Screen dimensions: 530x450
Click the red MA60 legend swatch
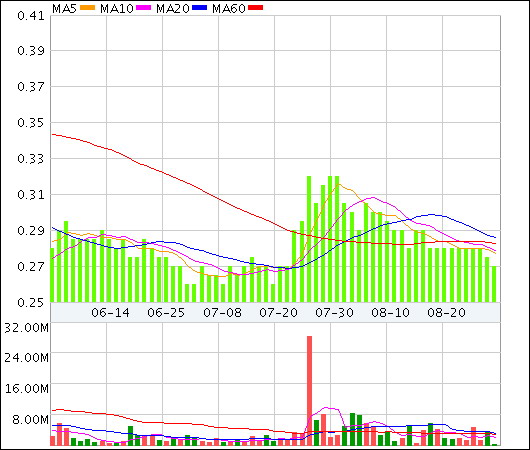pos(256,8)
